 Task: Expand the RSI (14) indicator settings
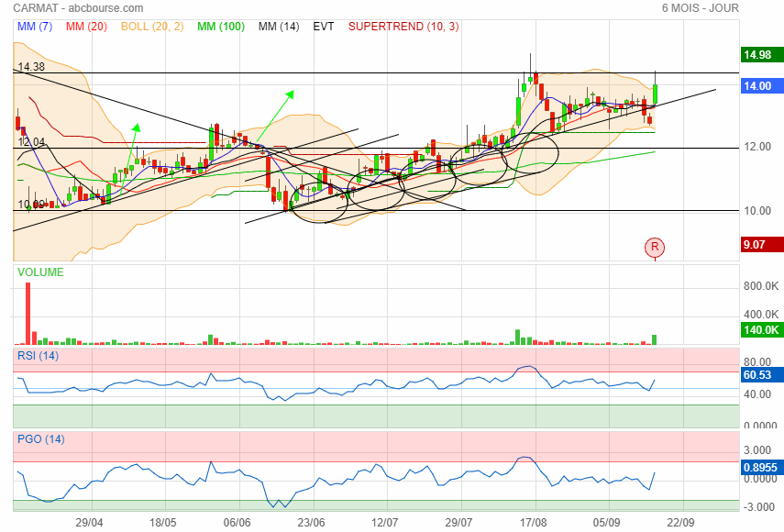pos(38,355)
